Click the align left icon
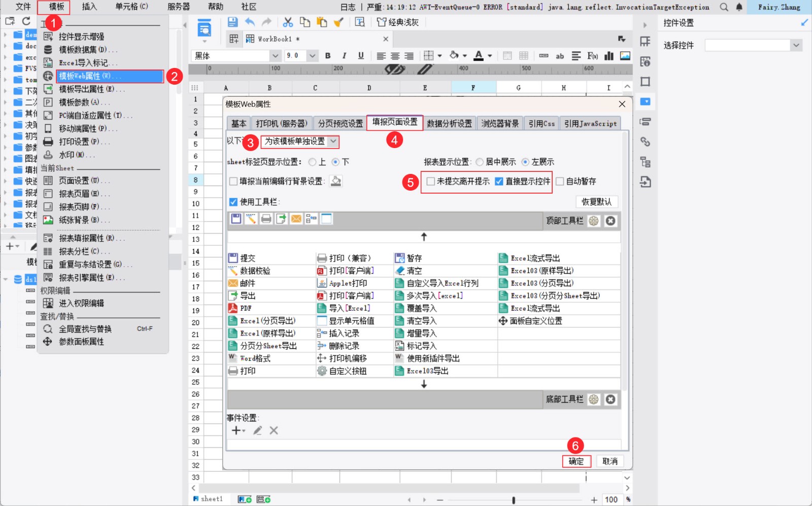This screenshot has height=506, width=812. click(381, 56)
